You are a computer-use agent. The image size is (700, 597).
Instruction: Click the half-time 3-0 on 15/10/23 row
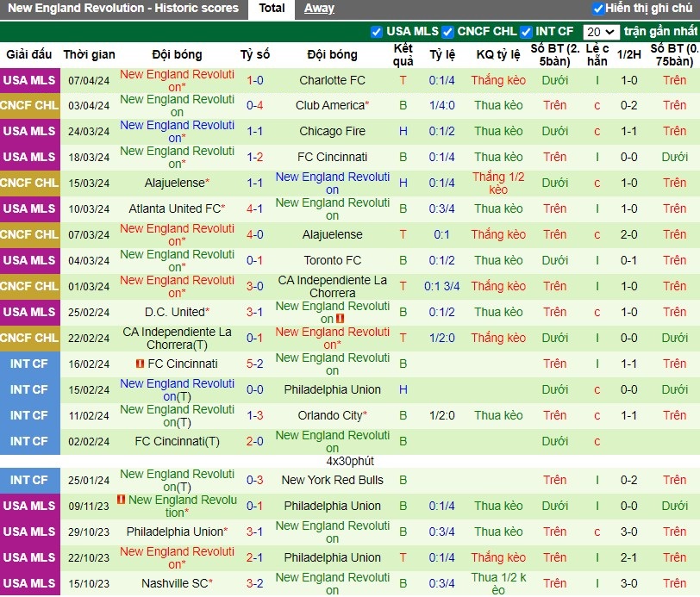tap(628, 583)
